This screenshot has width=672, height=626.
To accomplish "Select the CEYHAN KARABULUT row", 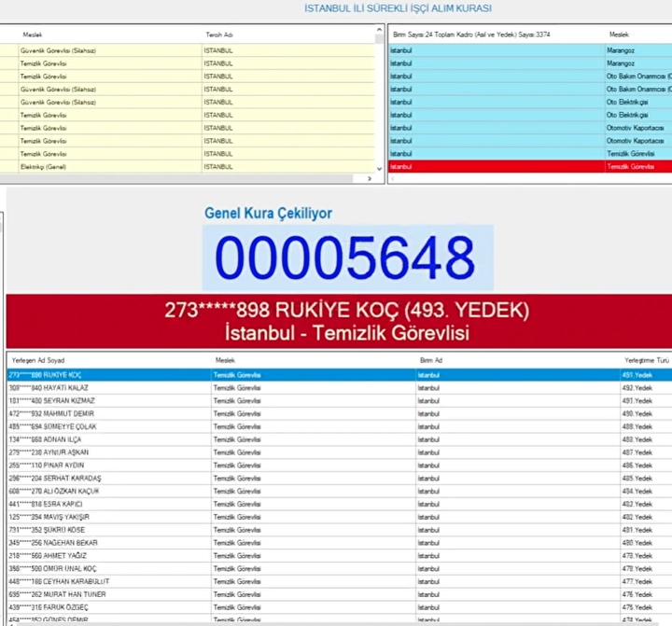I will click(x=340, y=581).
